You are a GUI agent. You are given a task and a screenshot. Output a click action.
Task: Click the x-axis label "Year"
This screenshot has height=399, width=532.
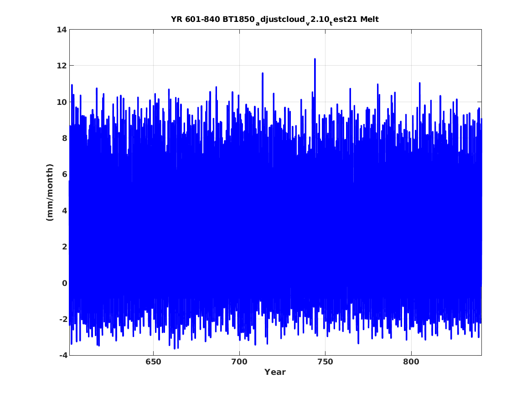[x=275, y=372]
